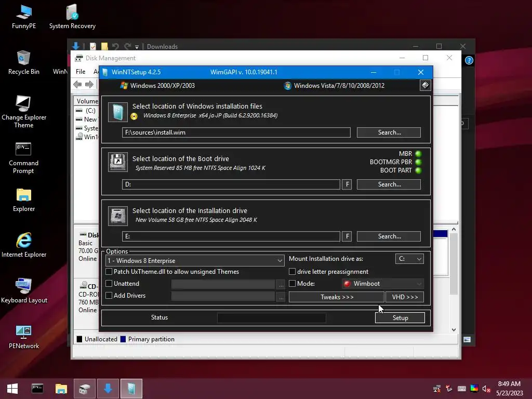
Task: Click Search for Installation drive
Action: [x=389, y=236]
